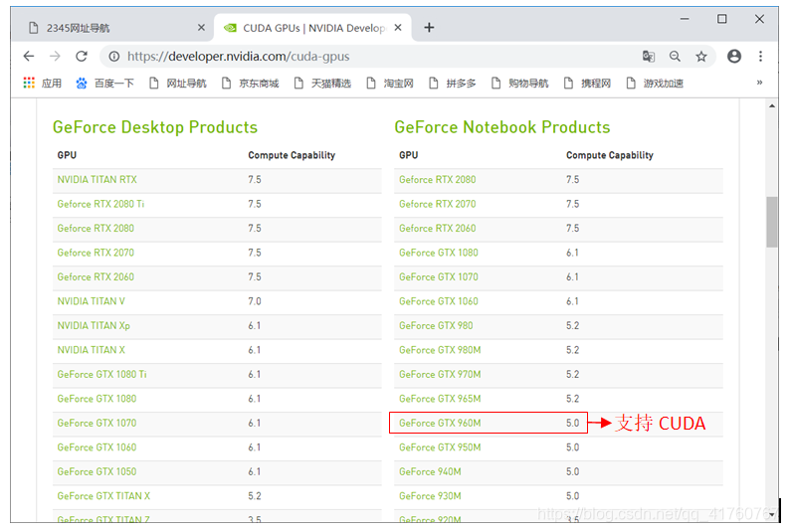
Task: Open the GeForce GTX 965M link
Action: click(x=440, y=399)
